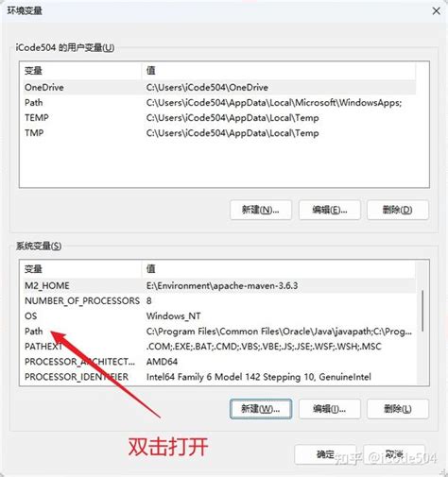Select the OS system variable row
Image resolution: width=448 pixels, height=477 pixels.
pyautogui.click(x=217, y=315)
